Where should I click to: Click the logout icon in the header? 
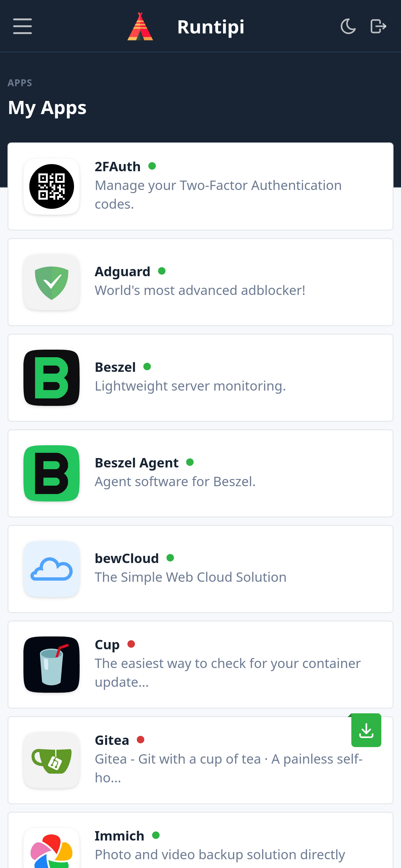[378, 26]
